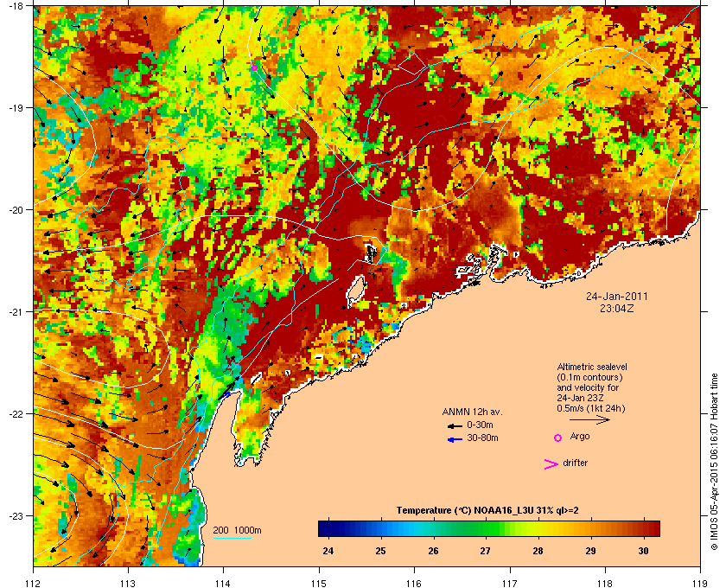Viewport: 726px width, 588px height.
Task: Click the 'ANMN 12h av.' label
Action: tap(472, 412)
